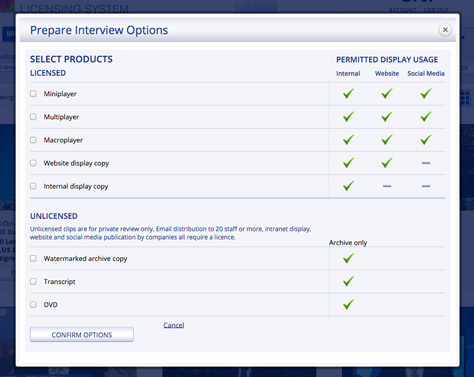Screen dimensions: 474x377
Task: Click the Permitted Display Usage heading
Action: point(387,60)
